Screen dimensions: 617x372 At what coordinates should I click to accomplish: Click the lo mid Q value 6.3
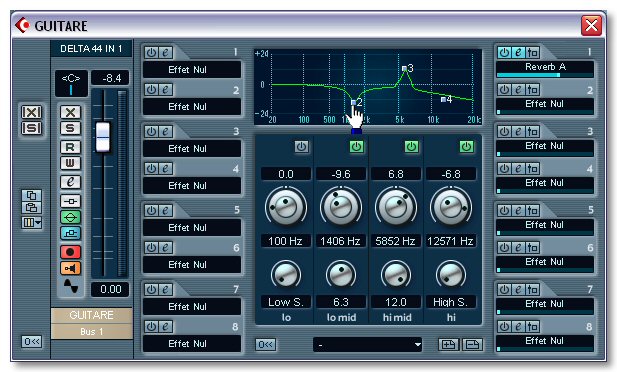341,302
